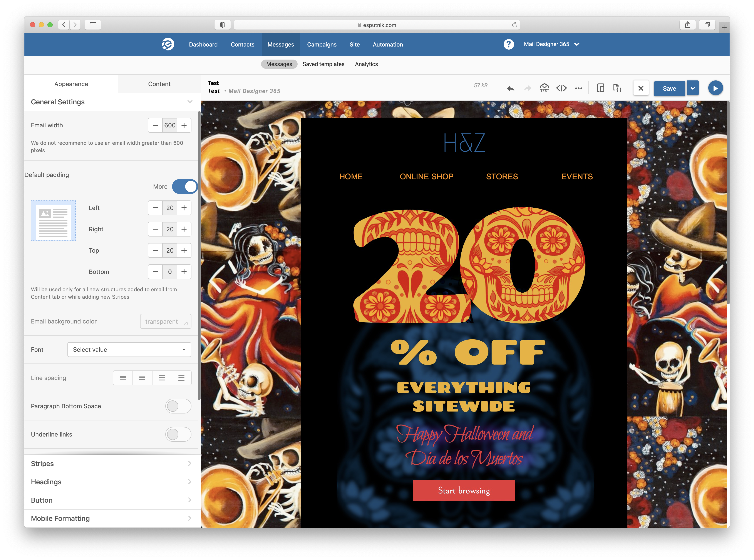
Task: Open the Automation menu
Action: click(x=388, y=44)
